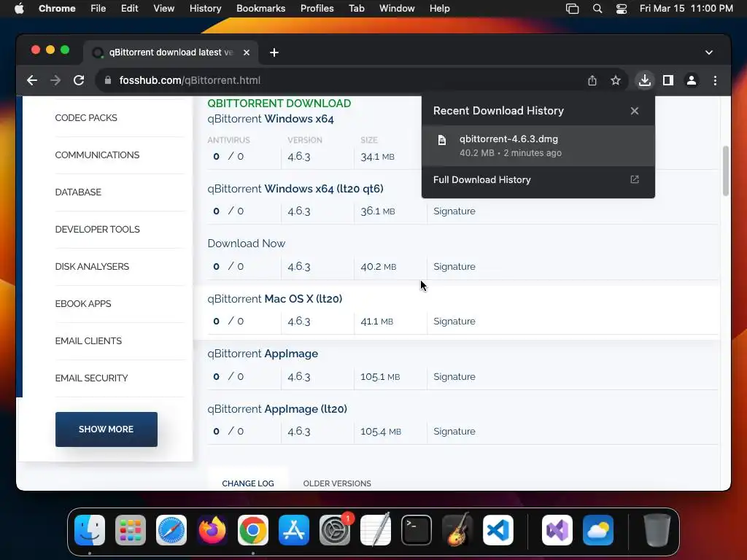
Task: Launch GarageBand from the Dock
Action: pyautogui.click(x=457, y=530)
